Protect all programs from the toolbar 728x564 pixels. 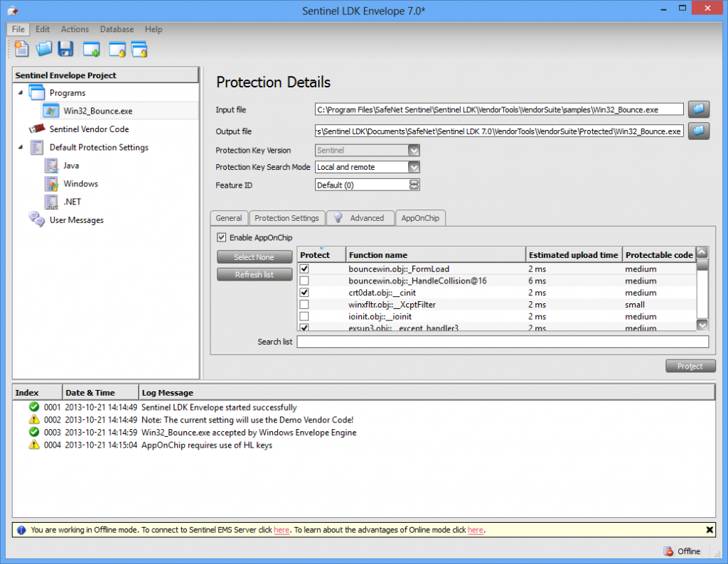[x=139, y=49]
